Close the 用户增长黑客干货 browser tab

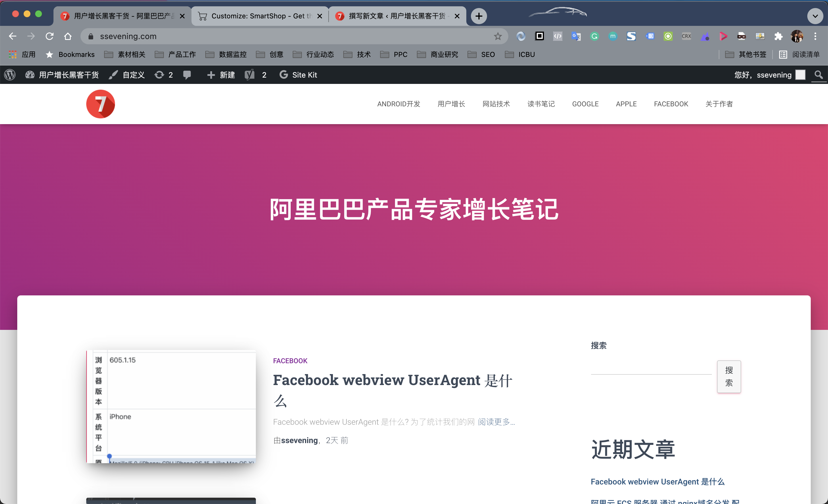[182, 16]
